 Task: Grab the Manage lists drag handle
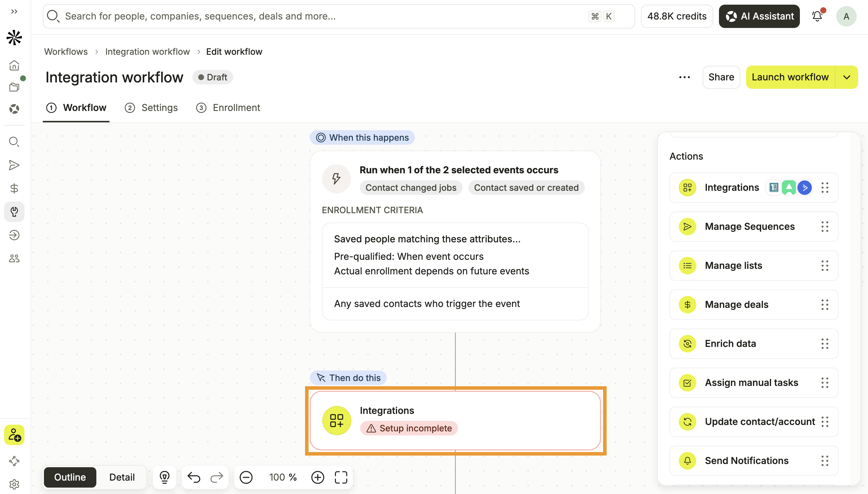(x=825, y=266)
